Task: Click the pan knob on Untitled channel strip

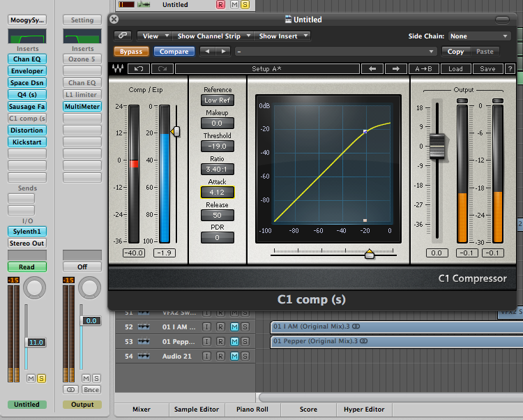Action: [34, 287]
